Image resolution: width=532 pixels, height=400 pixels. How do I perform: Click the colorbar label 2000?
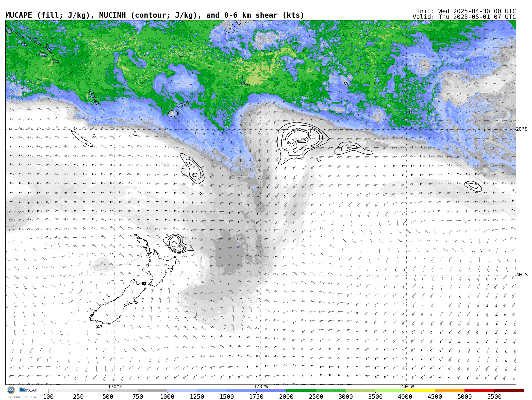point(286,397)
